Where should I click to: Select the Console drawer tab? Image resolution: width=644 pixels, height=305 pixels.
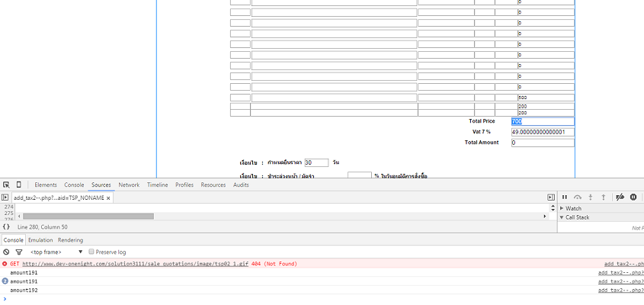coord(13,240)
